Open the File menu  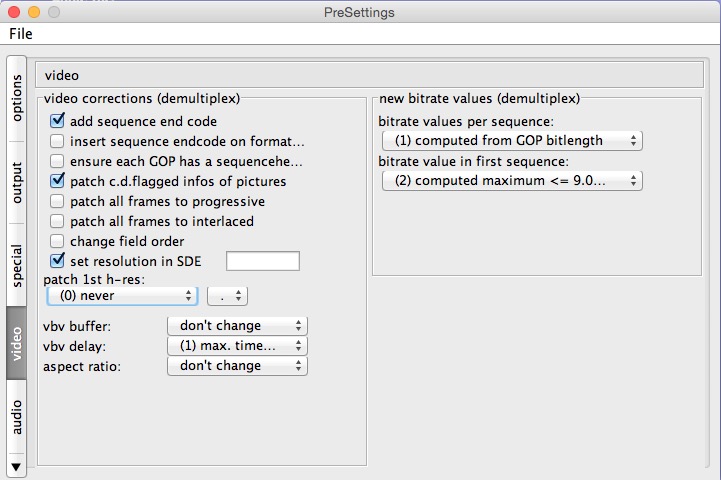(x=21, y=34)
